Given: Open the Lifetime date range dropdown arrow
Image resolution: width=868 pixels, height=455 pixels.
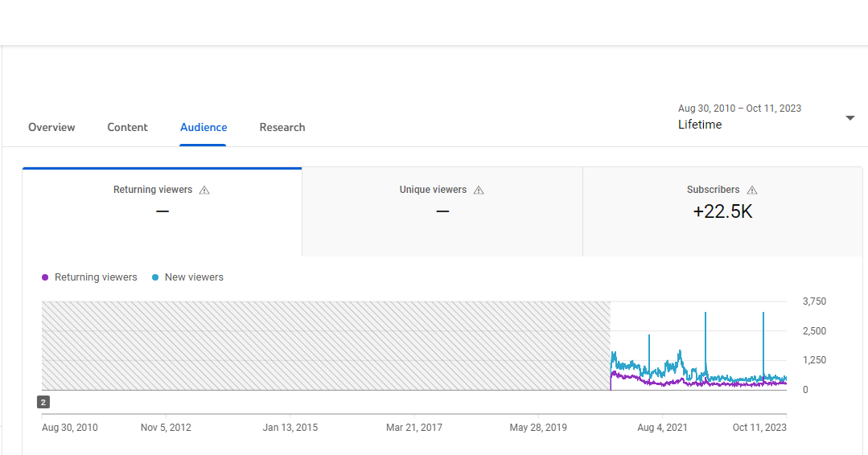Looking at the screenshot, I should coord(850,117).
